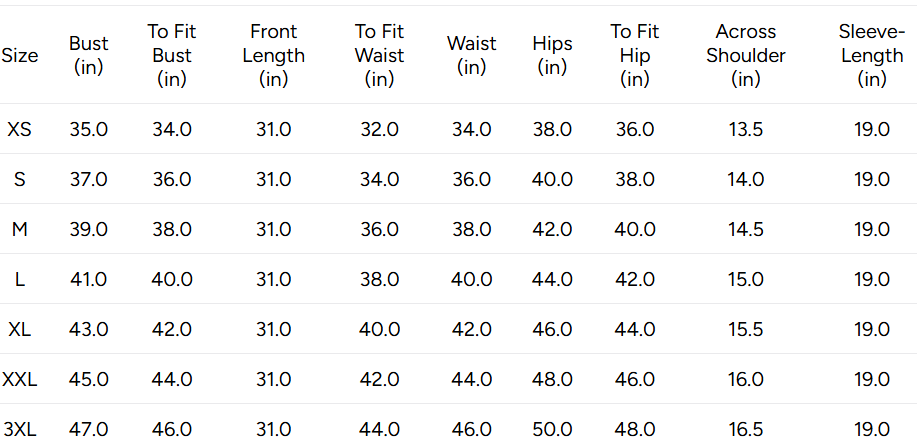Image resolution: width=917 pixels, height=447 pixels.
Task: Click Across Shoulder value 14.0
Action: [746, 179]
